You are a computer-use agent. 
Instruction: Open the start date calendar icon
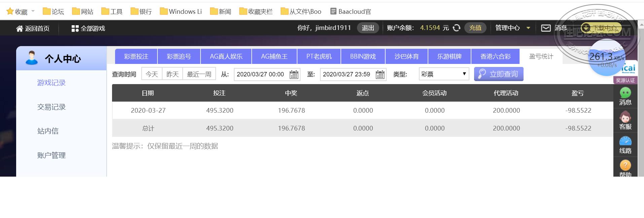[x=294, y=74]
